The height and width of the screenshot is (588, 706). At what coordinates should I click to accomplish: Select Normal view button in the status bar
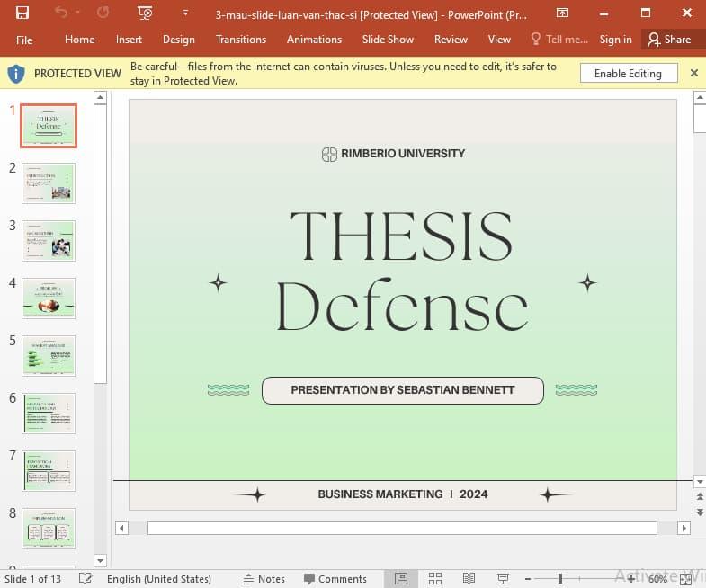point(401,579)
